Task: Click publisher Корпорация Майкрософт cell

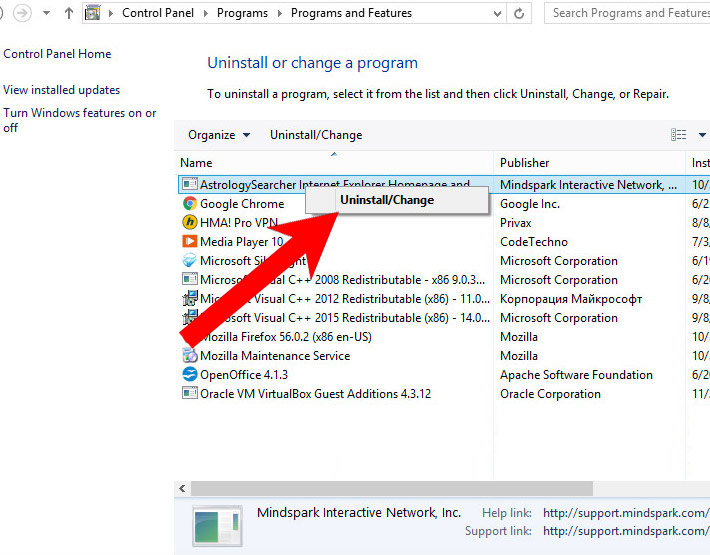Action: [x=571, y=299]
